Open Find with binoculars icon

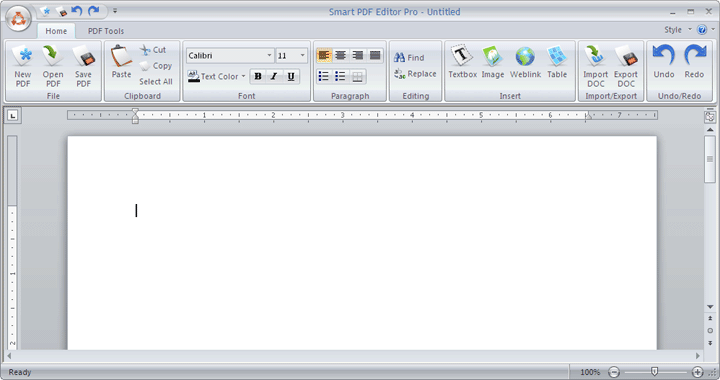(409, 57)
